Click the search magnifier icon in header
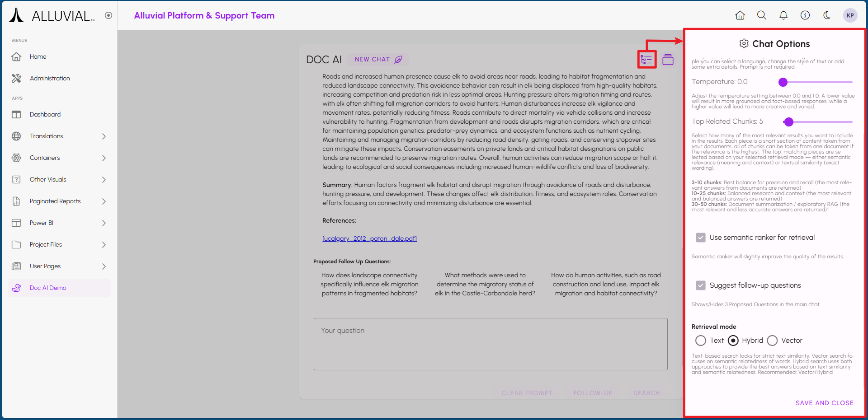Screen dimensions: 868x420 coord(762,15)
